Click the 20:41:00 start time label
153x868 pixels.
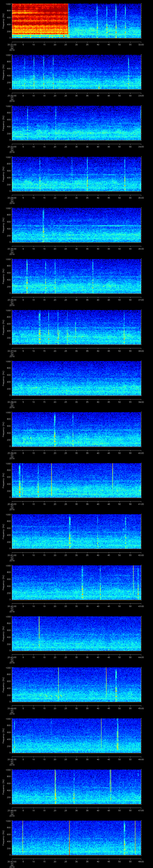pyautogui.click(x=12, y=555)
